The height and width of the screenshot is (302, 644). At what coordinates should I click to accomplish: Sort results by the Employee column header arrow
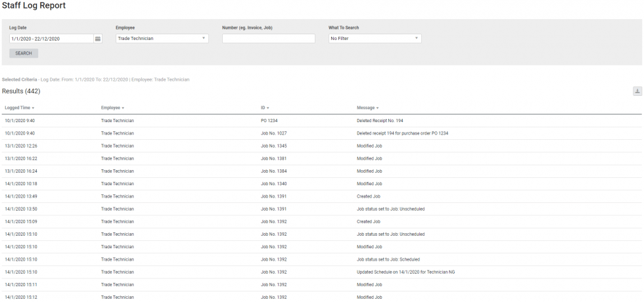[x=123, y=108]
